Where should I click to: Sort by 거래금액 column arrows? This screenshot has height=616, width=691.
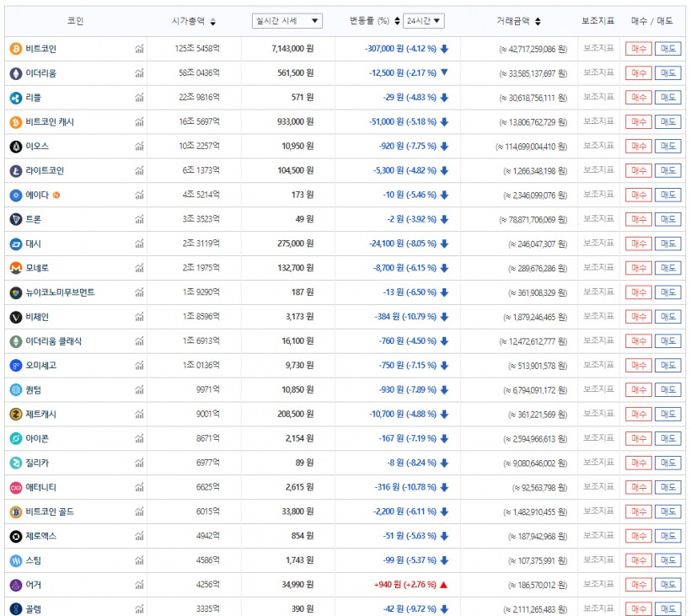coord(538,21)
